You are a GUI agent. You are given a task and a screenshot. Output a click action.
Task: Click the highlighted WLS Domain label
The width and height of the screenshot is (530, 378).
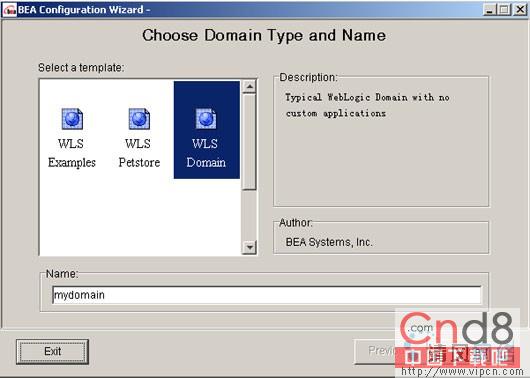206,153
